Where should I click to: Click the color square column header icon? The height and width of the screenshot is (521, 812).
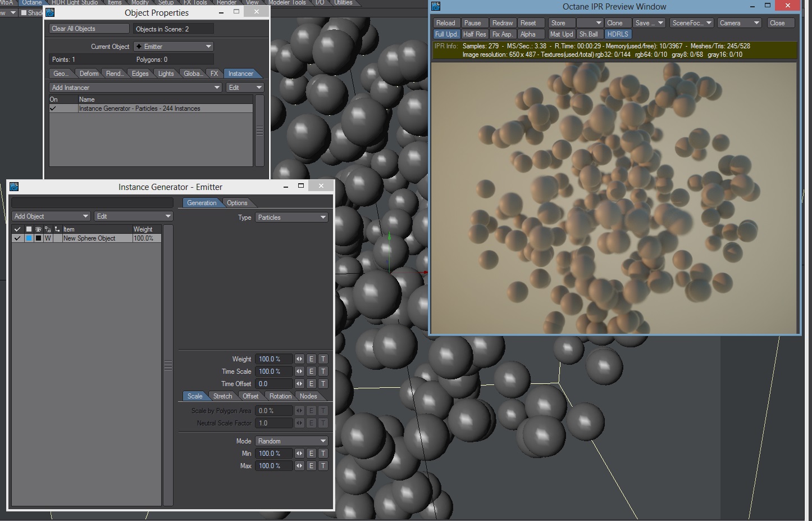point(29,229)
